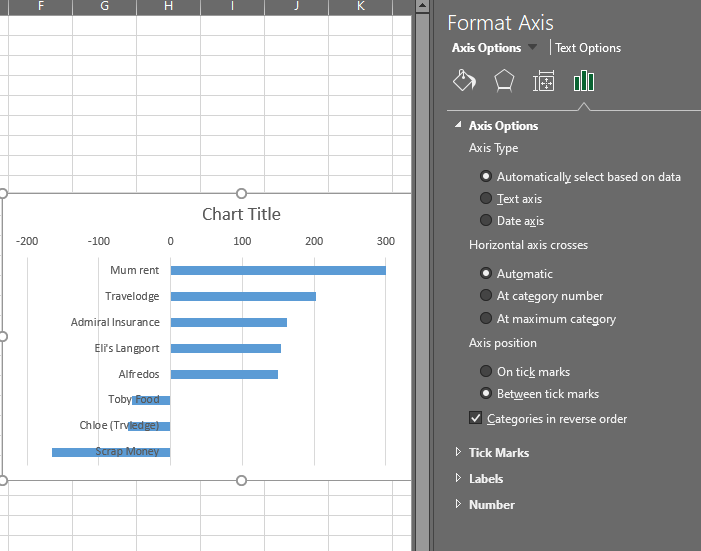Click the 300 value axis label
The height and width of the screenshot is (551, 701).
click(x=385, y=241)
